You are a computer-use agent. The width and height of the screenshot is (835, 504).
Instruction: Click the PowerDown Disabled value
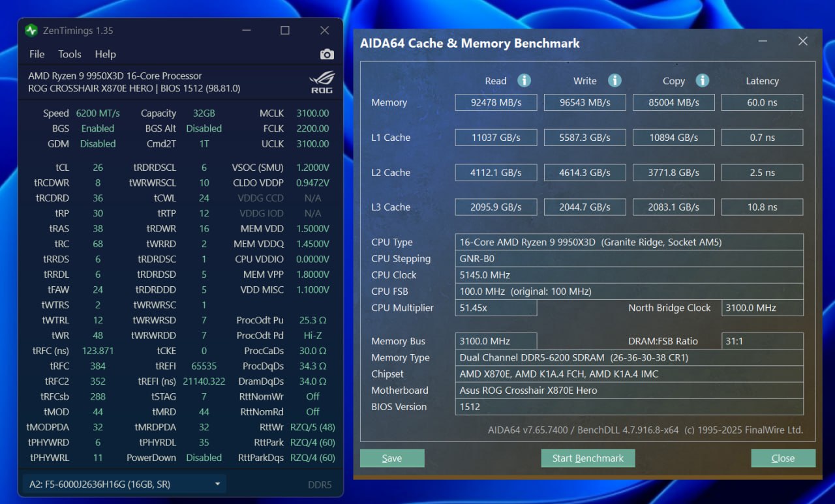(x=204, y=458)
